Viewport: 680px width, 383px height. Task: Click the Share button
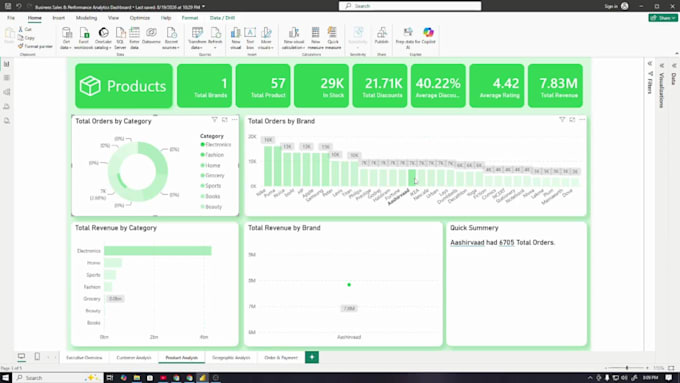(x=663, y=18)
